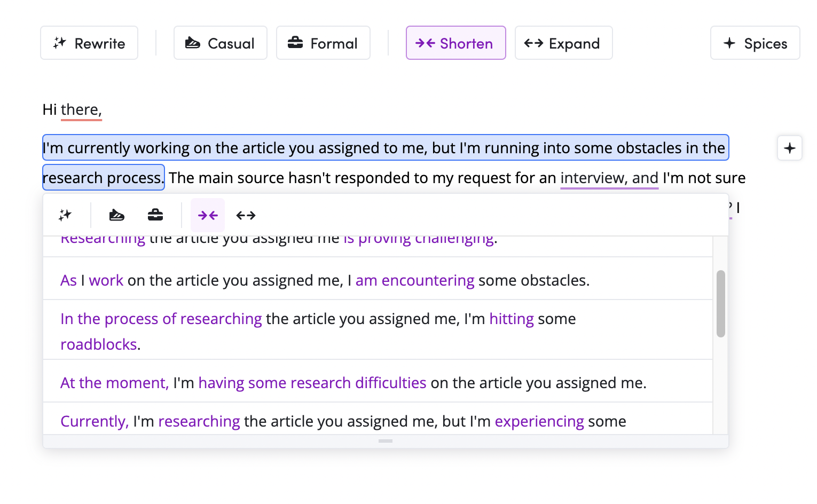Click the highlighted text 'research process.'

pos(104,178)
